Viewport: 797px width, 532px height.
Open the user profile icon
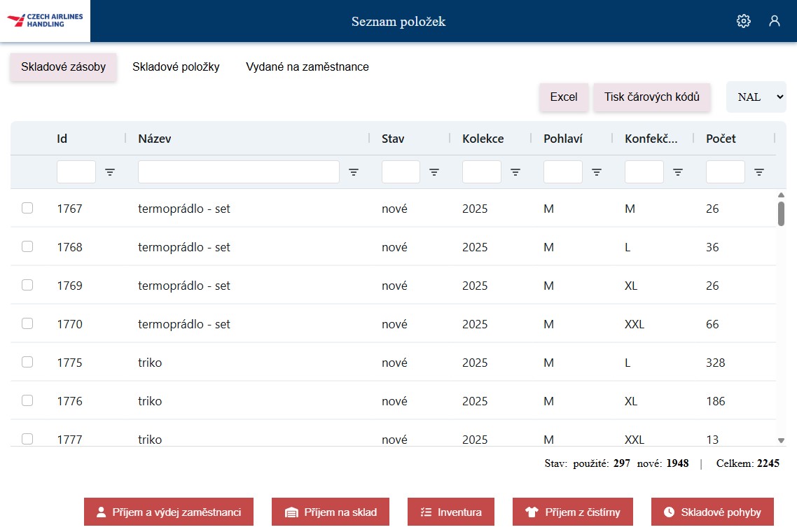coord(774,21)
